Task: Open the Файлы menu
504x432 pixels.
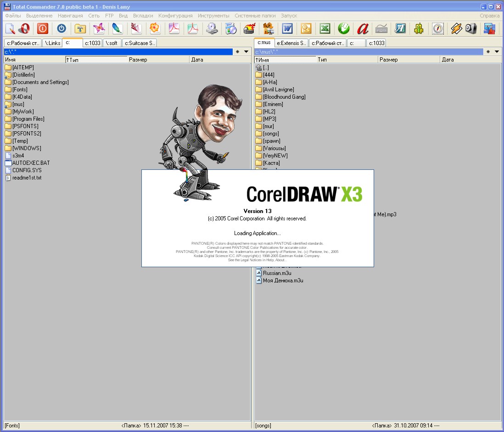Action: click(13, 16)
